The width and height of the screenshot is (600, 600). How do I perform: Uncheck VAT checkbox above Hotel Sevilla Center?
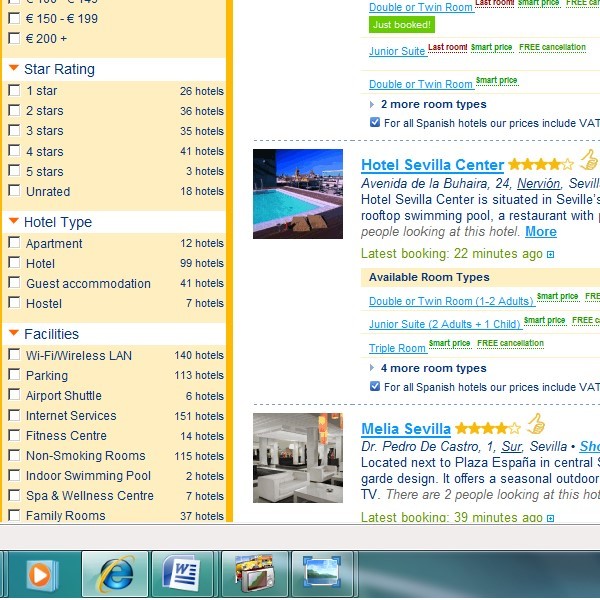pos(375,122)
